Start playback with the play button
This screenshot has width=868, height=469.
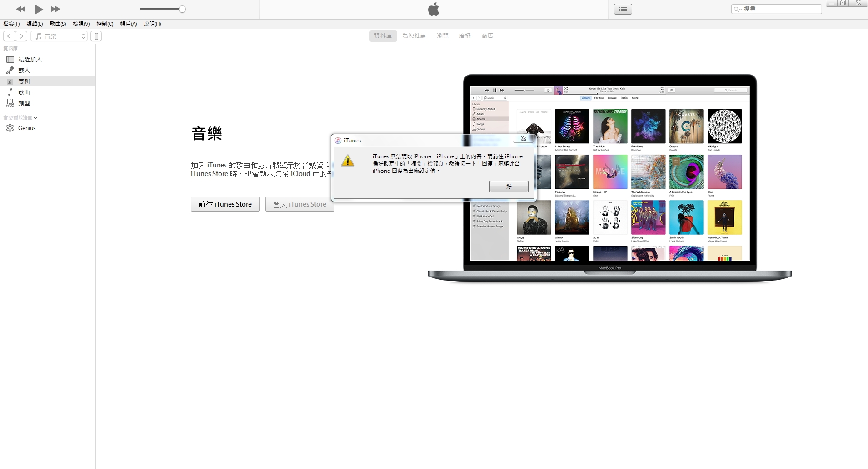click(39, 9)
